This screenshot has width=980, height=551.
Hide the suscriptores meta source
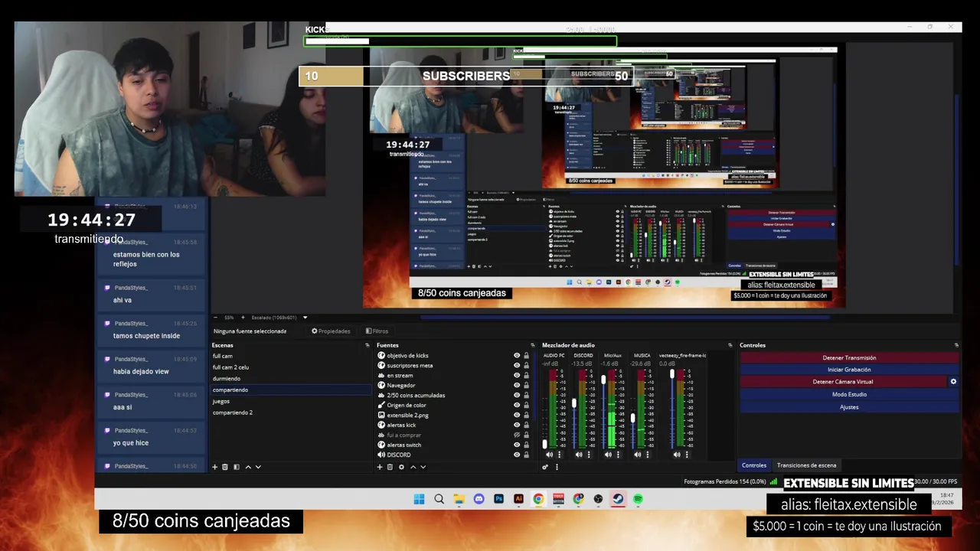point(517,365)
